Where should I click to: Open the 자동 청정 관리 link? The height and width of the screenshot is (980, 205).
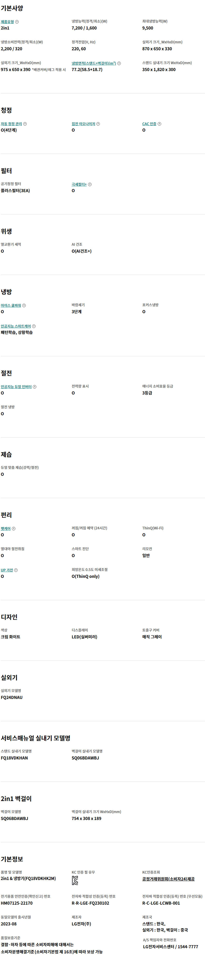pyautogui.click(x=11, y=124)
